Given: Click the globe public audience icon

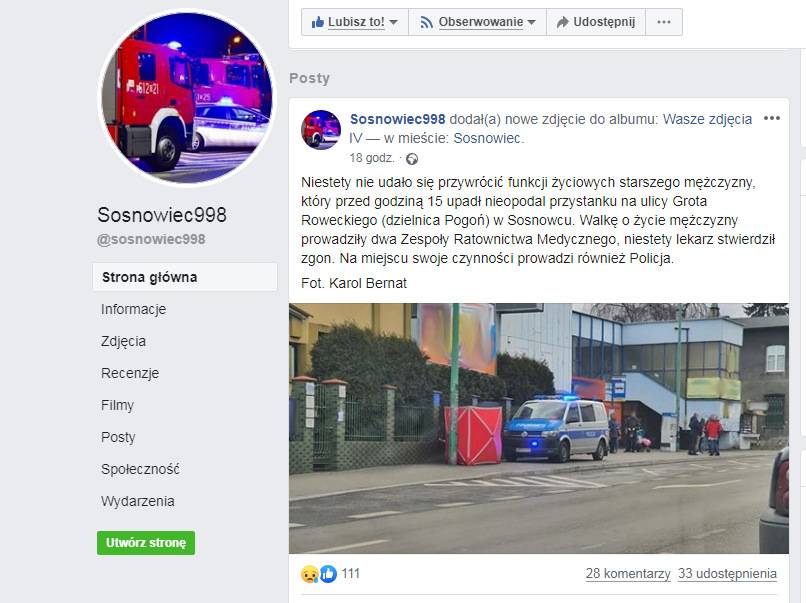Looking at the screenshot, I should tap(412, 159).
